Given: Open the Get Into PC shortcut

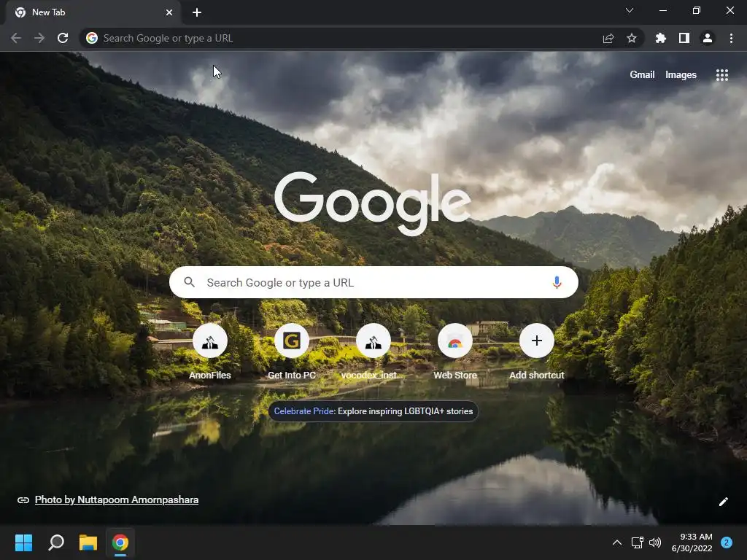Looking at the screenshot, I should (292, 351).
